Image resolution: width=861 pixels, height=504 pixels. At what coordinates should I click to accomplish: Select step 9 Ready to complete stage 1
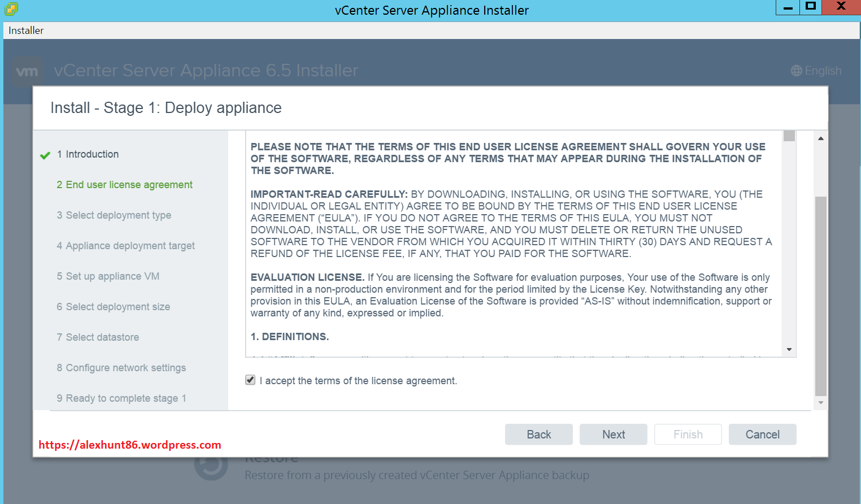[x=121, y=398]
